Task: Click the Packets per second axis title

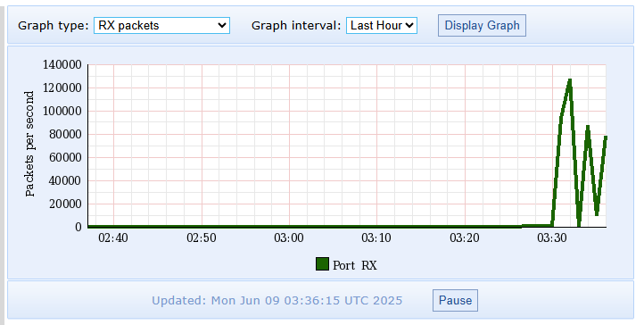Action: point(29,144)
